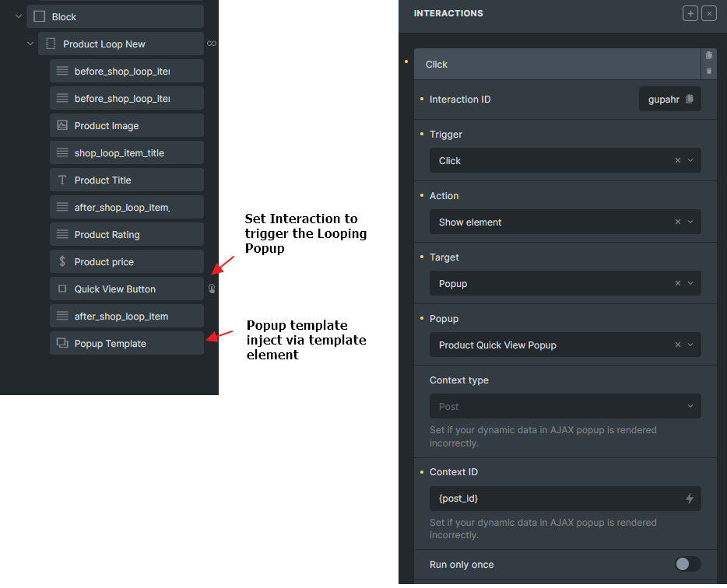Collapse the Product Loop New element
Viewport: 727px width, 588px height.
click(x=31, y=44)
